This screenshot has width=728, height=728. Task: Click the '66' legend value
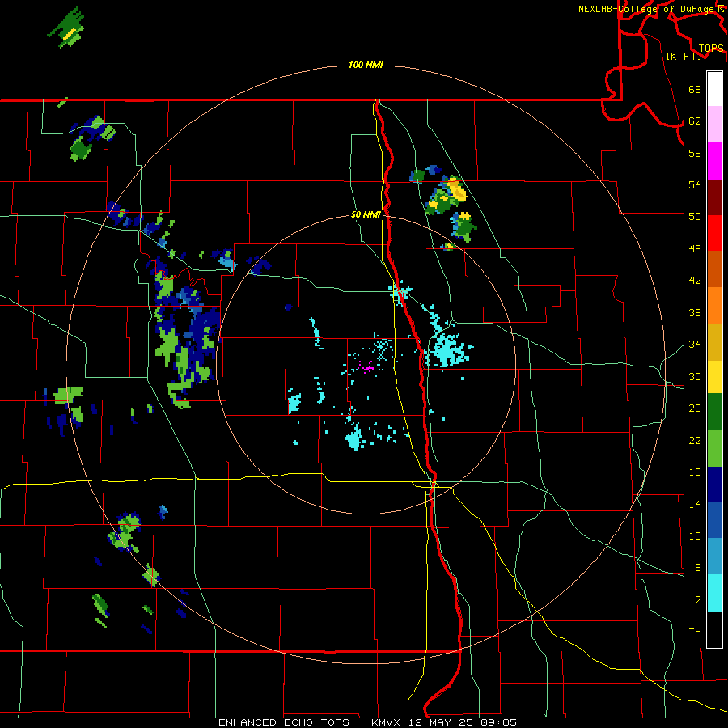click(695, 89)
